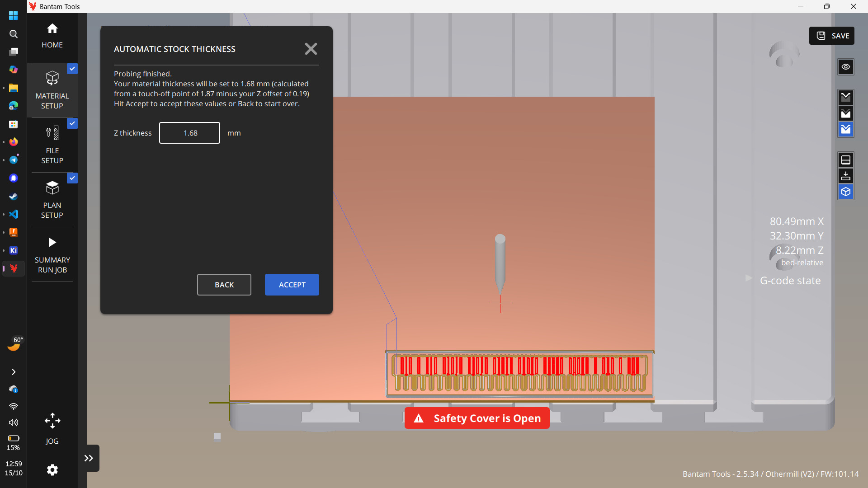Open the Wi-Fi network icon in the tray

[x=14, y=406]
